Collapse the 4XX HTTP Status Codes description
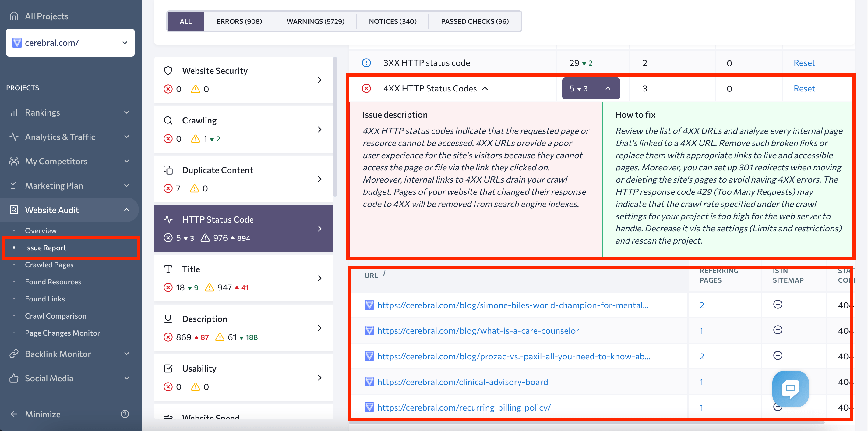Image resolution: width=868 pixels, height=431 pixels. click(x=485, y=88)
